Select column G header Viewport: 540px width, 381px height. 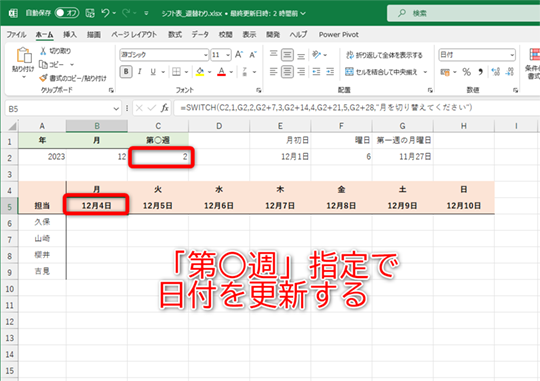(x=403, y=126)
